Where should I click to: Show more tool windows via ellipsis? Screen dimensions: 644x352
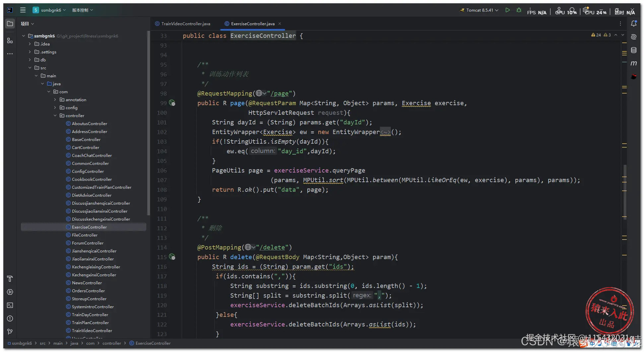click(x=10, y=53)
